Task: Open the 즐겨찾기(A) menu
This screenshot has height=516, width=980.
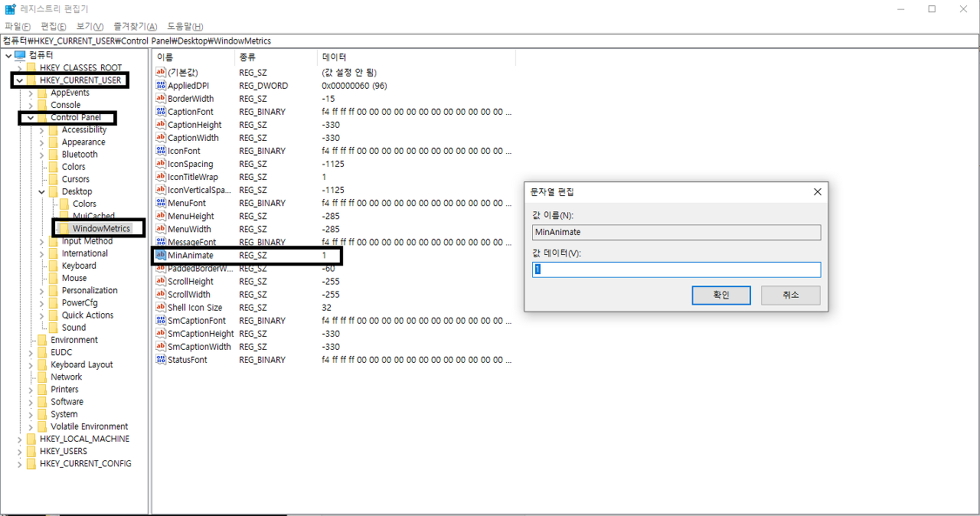Action: [136, 27]
